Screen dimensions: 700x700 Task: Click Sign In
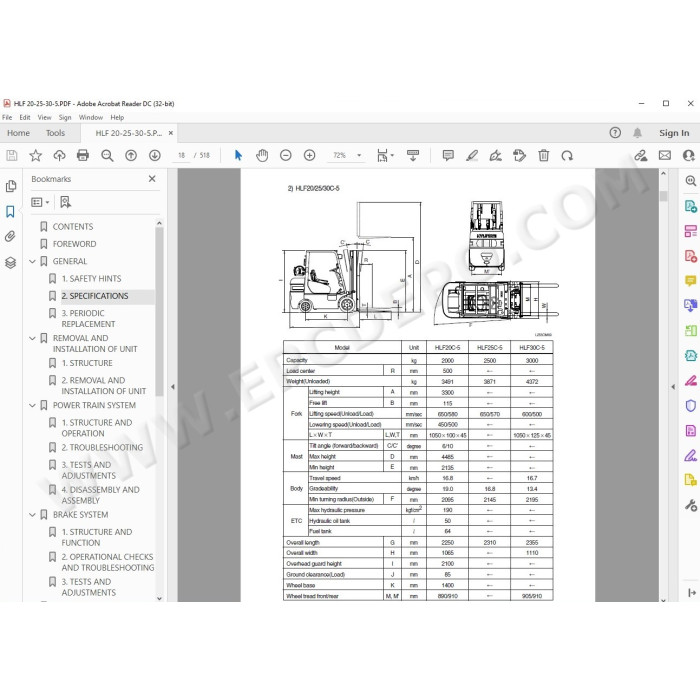pyautogui.click(x=674, y=133)
